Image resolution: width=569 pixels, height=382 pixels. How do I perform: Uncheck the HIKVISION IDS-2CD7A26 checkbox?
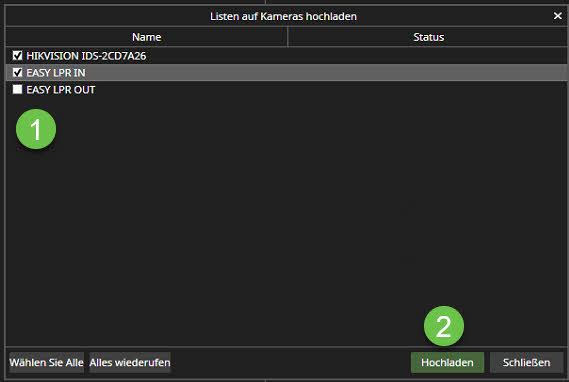(17, 56)
